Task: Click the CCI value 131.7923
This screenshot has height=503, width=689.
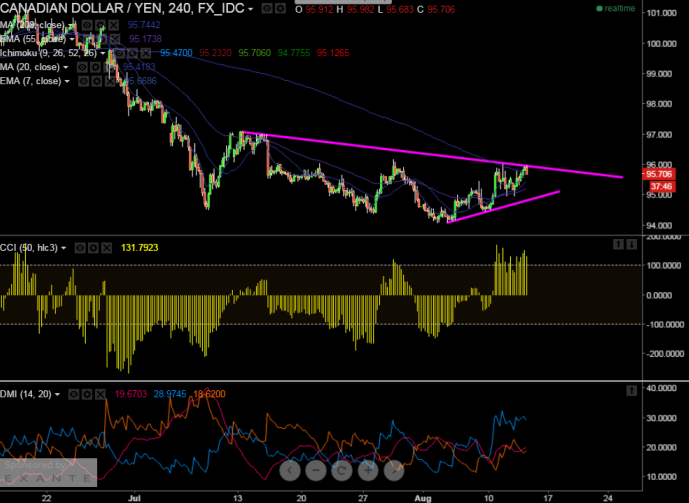Action: click(x=139, y=248)
